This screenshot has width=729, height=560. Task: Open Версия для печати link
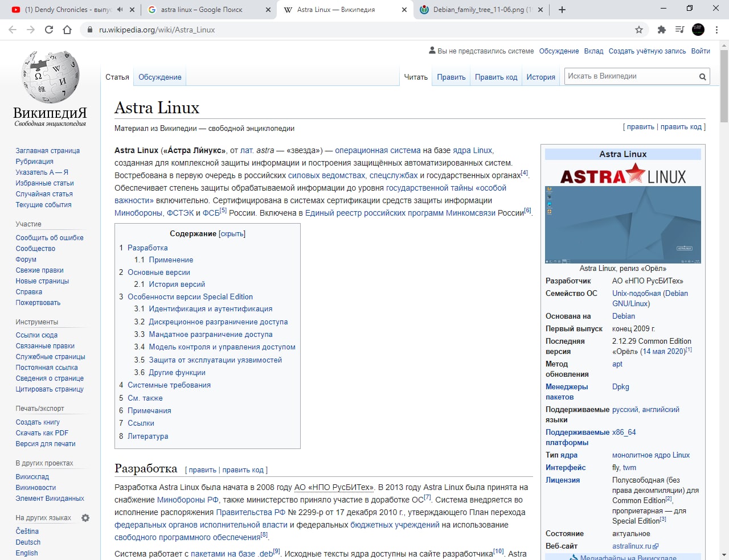46,444
